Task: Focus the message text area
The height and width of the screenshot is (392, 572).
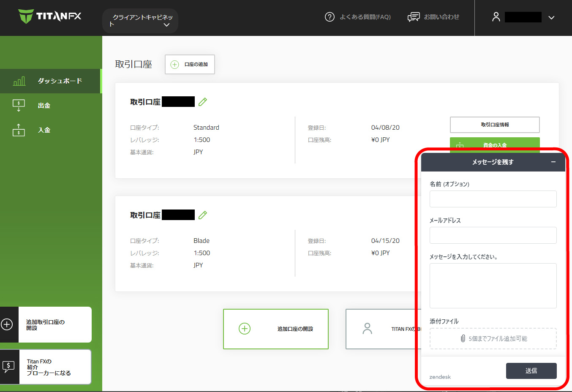Action: [493, 286]
